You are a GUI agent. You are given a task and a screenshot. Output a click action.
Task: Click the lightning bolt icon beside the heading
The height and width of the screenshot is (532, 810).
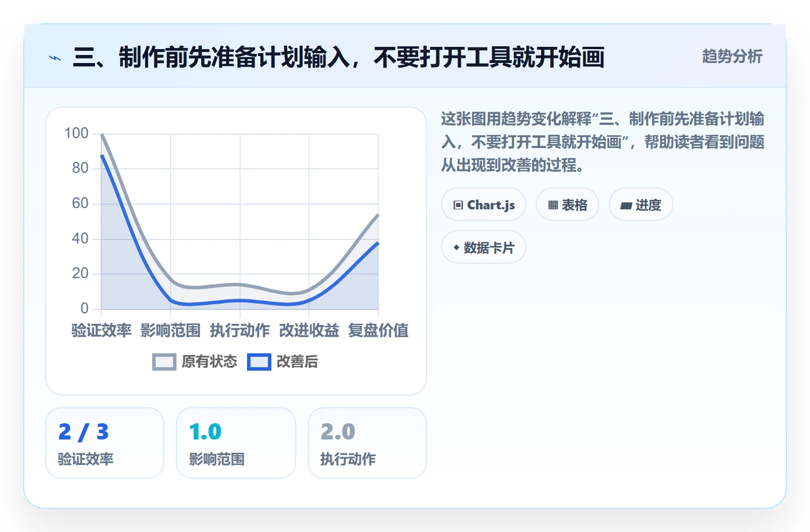pyautogui.click(x=55, y=58)
